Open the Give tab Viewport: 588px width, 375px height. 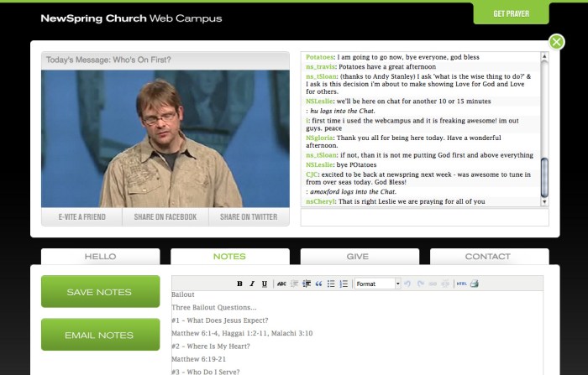pos(358,257)
